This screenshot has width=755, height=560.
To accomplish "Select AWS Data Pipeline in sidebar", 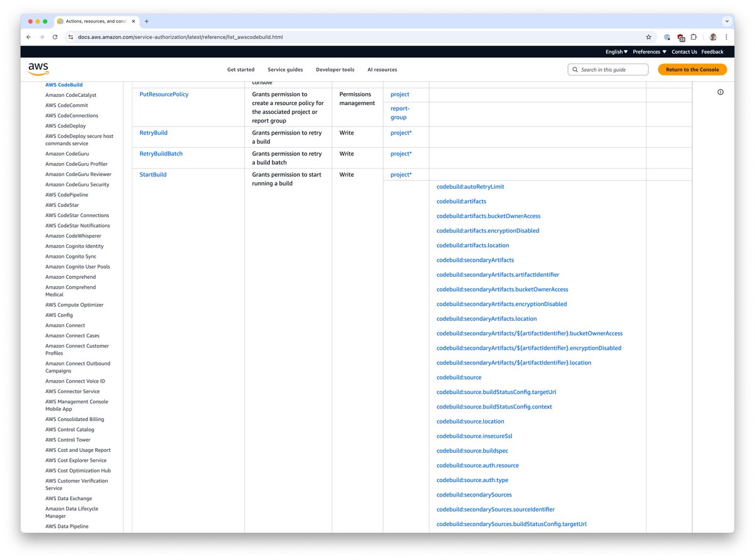I will (x=67, y=527).
